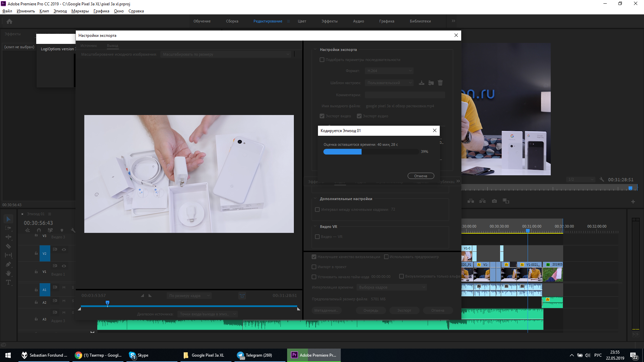Select the Hand tool

click(8, 273)
